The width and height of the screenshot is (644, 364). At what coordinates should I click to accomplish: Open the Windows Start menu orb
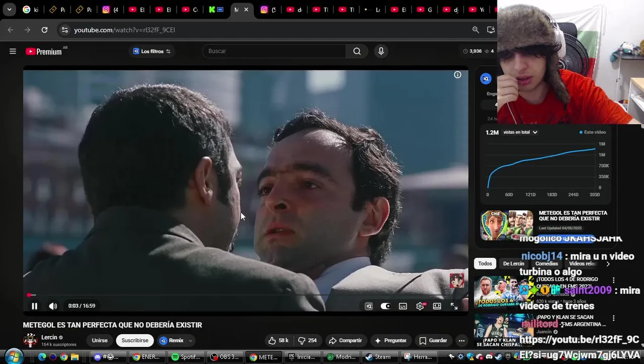point(14,356)
